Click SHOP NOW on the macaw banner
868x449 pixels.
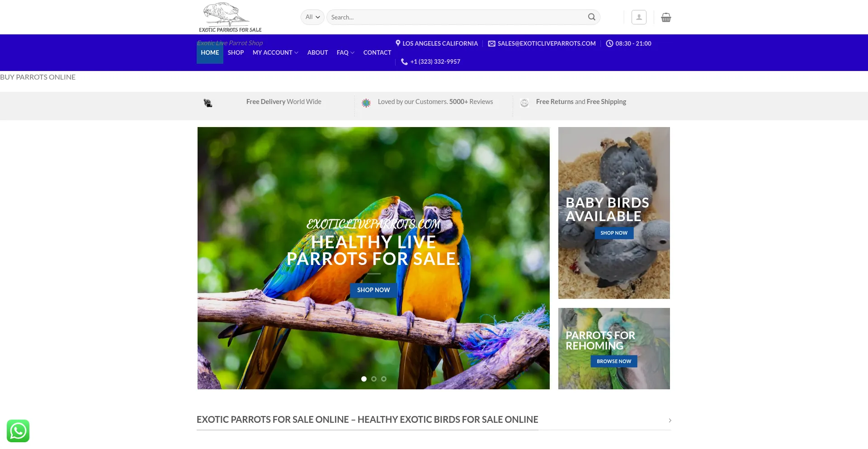tap(373, 290)
